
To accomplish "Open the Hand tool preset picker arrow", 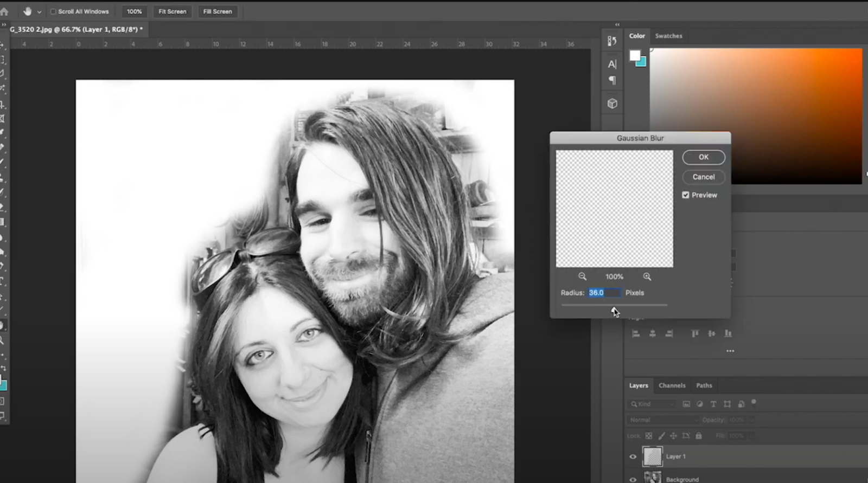I will [x=39, y=12].
